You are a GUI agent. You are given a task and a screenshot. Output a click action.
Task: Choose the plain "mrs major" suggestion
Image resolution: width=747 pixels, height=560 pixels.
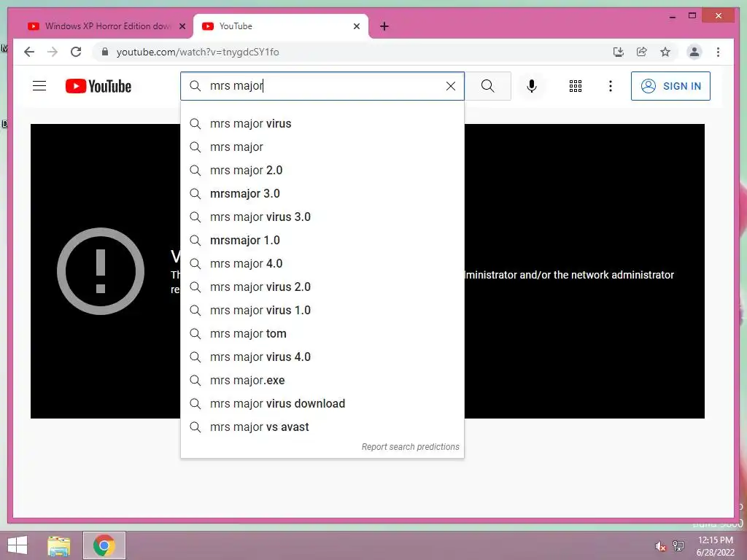322,147
